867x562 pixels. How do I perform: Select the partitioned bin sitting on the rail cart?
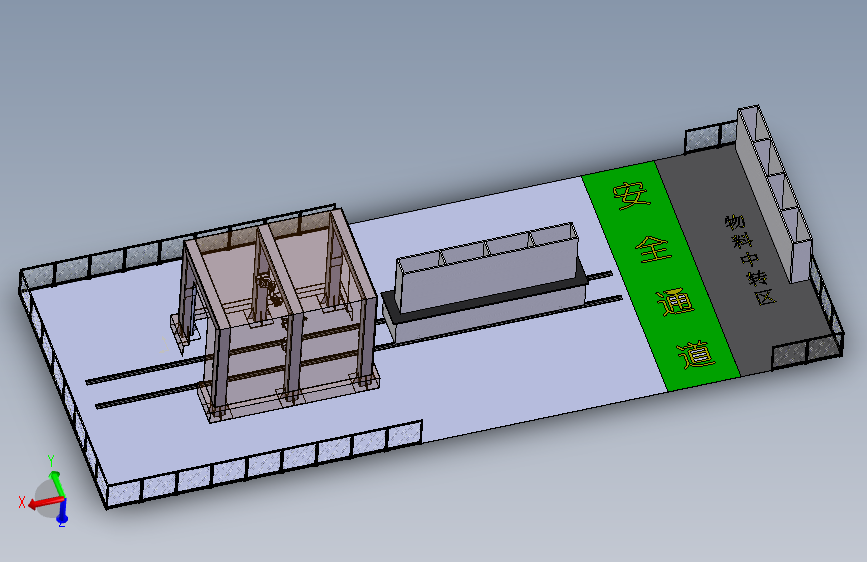(488, 268)
